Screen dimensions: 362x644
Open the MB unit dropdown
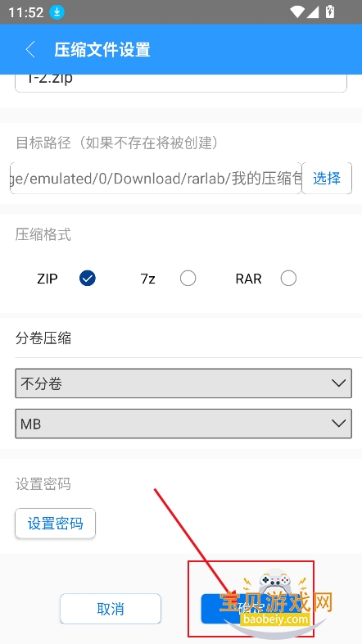pyautogui.click(x=183, y=424)
